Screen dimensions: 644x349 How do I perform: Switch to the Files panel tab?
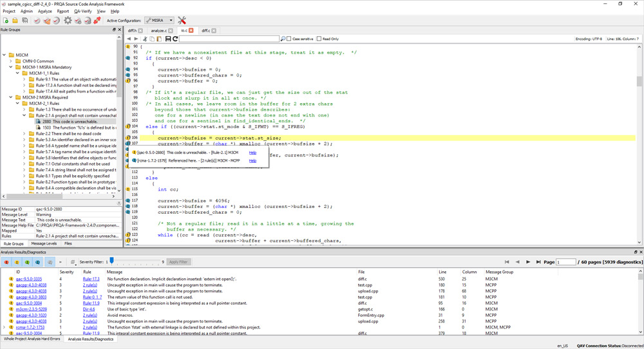coord(68,244)
